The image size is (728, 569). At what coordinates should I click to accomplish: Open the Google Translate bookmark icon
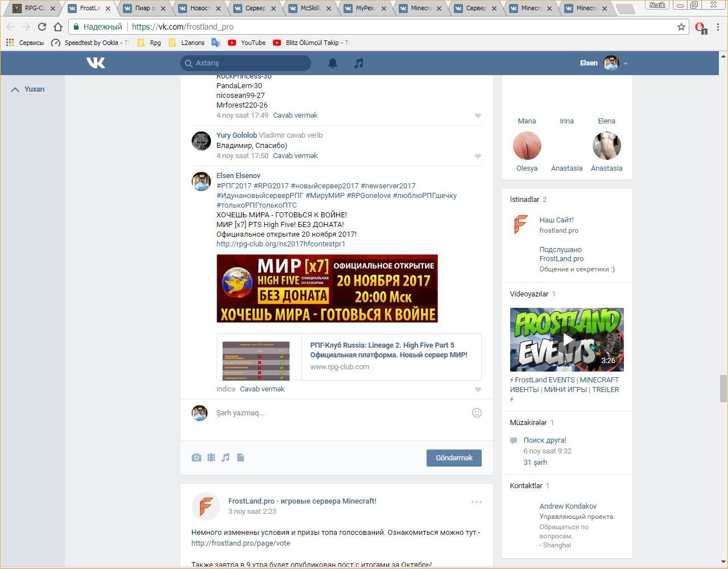[x=216, y=43]
